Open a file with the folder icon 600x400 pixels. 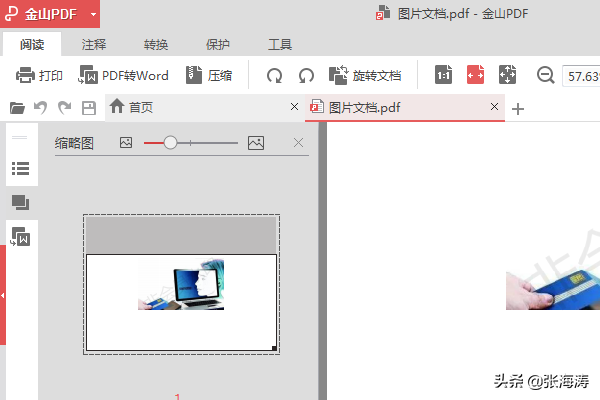(17, 108)
